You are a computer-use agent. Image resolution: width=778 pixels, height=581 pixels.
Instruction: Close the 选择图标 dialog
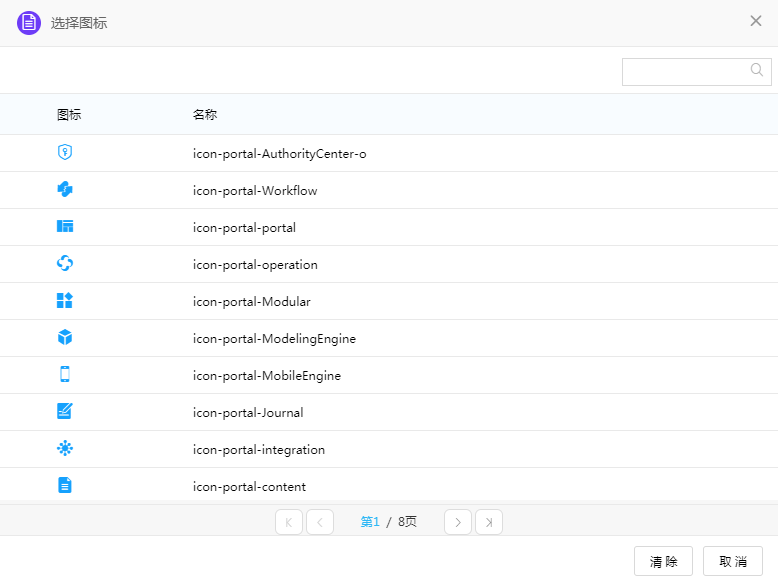756,21
